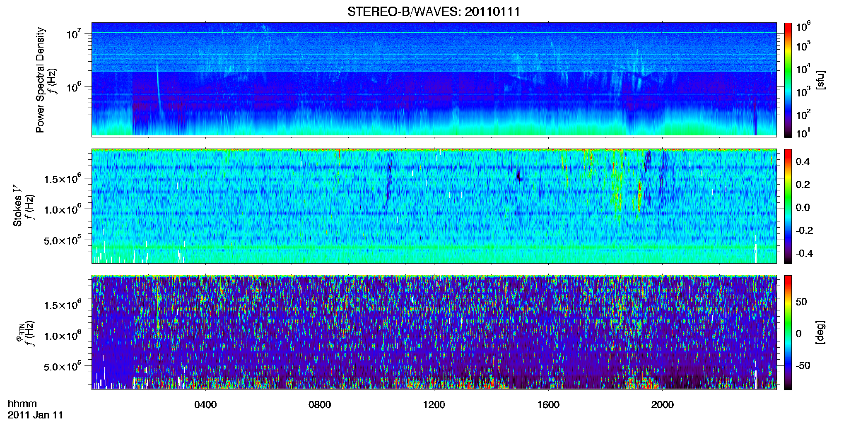Click the "hhmm" time format label

pyautogui.click(x=22, y=404)
